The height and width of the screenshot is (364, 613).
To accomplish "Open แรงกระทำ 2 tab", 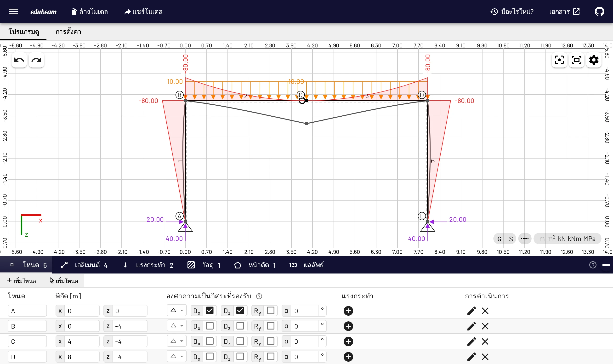I will pyautogui.click(x=148, y=265).
